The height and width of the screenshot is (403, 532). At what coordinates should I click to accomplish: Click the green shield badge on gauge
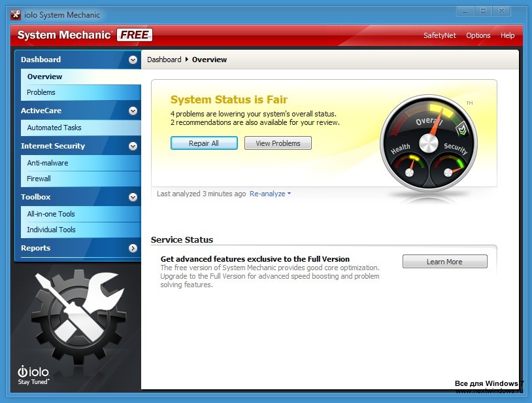(462, 129)
